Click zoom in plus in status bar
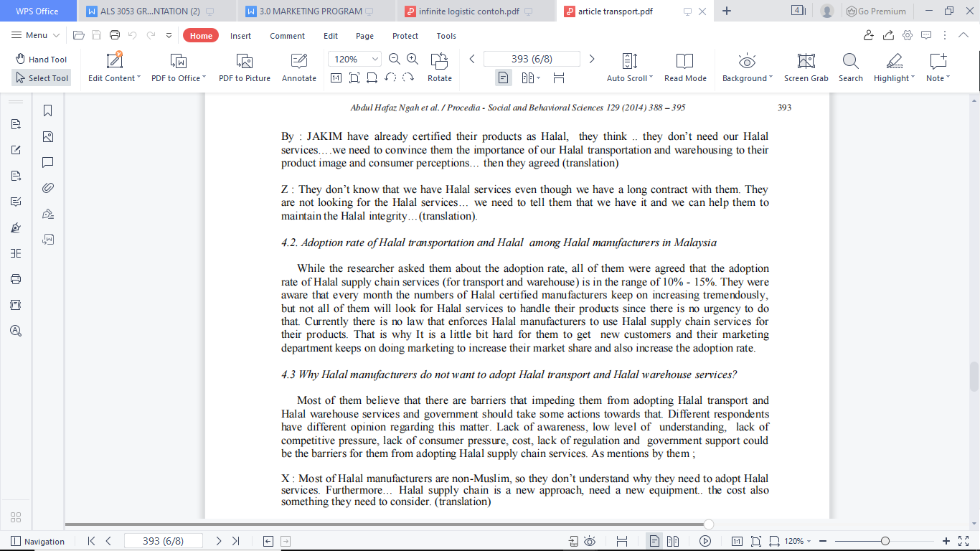Screen dimensions: 980x551 click(946, 541)
